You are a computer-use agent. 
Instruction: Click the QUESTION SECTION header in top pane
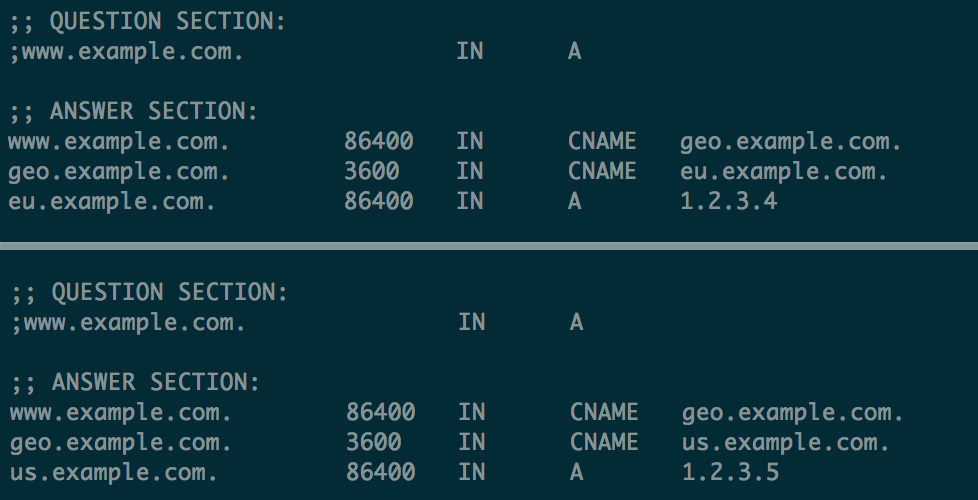148,22
